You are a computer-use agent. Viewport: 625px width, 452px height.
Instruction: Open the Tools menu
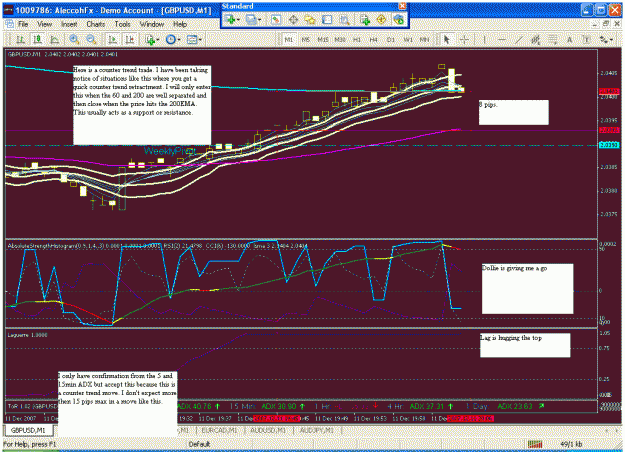[x=122, y=24]
